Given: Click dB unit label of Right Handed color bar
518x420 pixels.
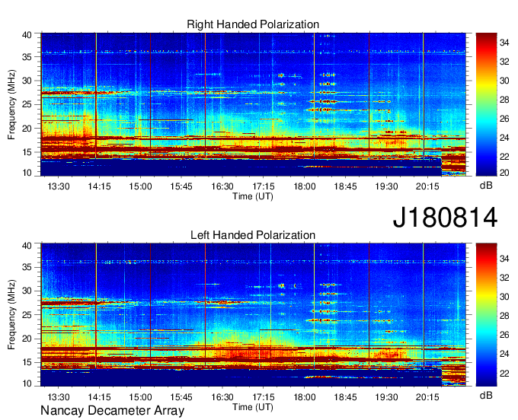Looking at the screenshot, I should click(x=486, y=186).
